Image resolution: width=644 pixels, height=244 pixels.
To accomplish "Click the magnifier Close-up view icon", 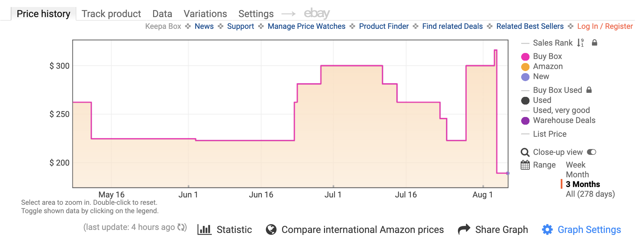I will 525,152.
